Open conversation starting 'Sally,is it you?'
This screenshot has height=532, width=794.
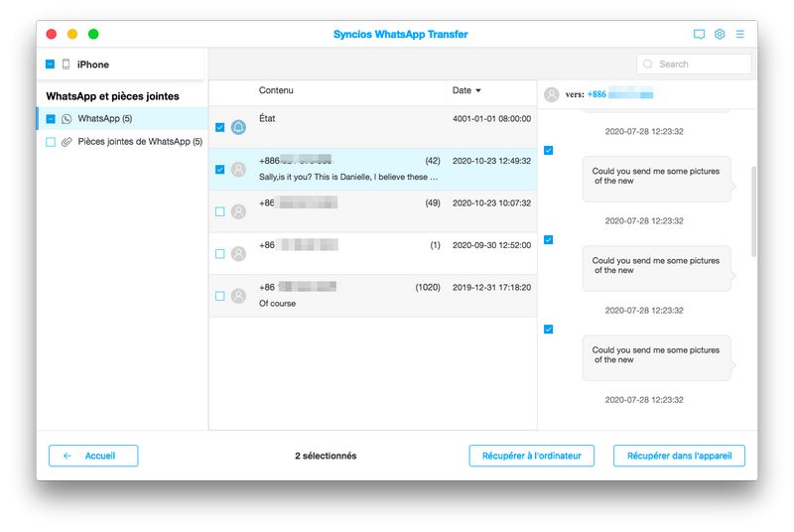tap(373, 169)
